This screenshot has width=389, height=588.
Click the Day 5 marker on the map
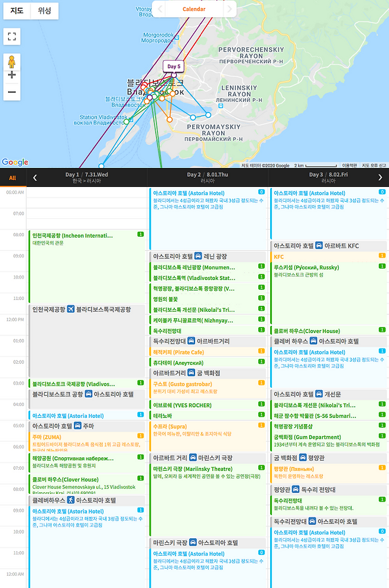pos(173,67)
